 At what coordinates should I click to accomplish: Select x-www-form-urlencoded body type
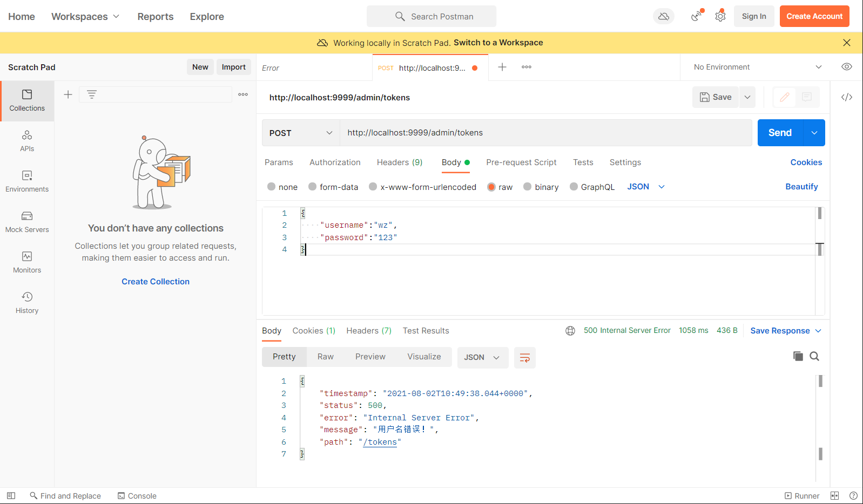[x=423, y=187]
